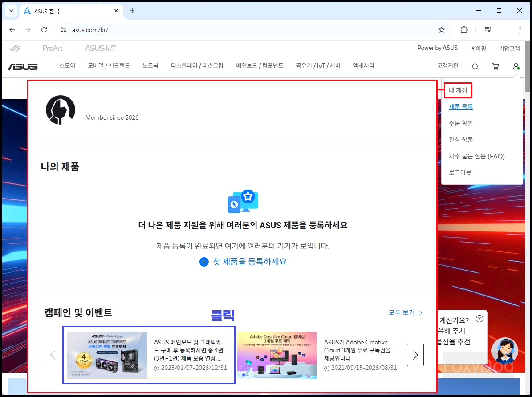Go forward with the browser forward arrow
This screenshot has width=532, height=397.
pyautogui.click(x=28, y=30)
